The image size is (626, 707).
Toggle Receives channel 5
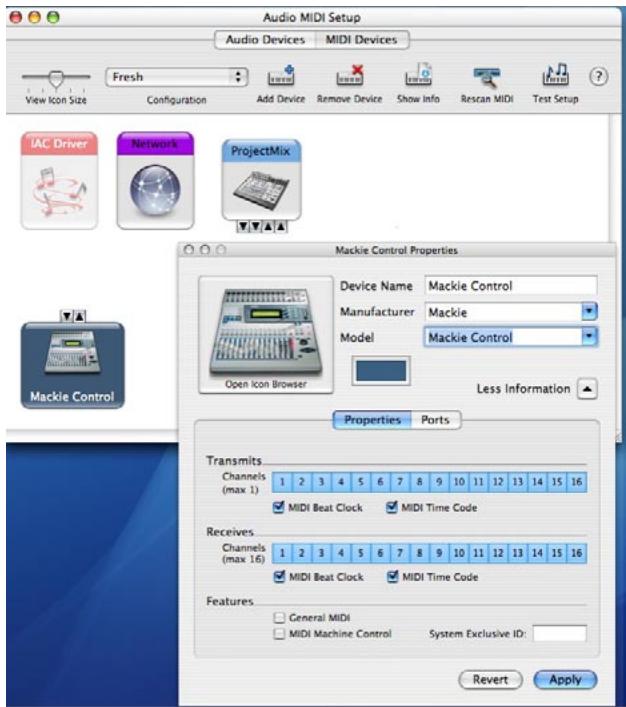(361, 553)
